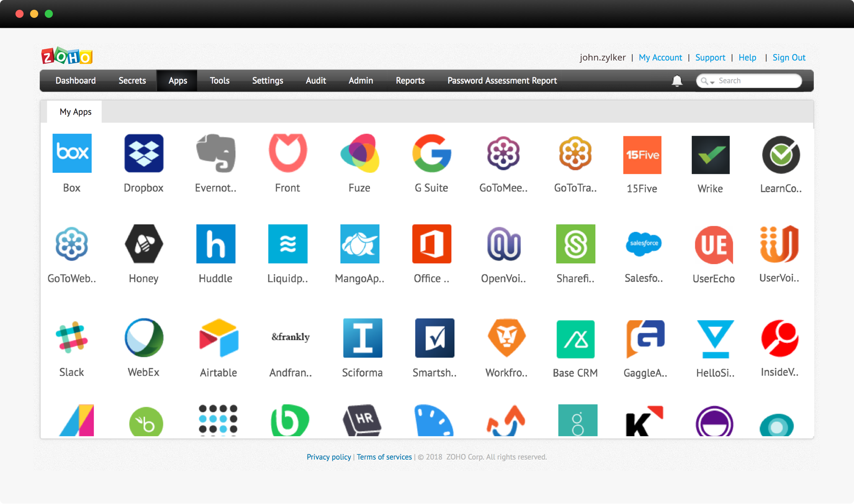Open the Fuze app
The height and width of the screenshot is (504, 854).
(x=360, y=153)
